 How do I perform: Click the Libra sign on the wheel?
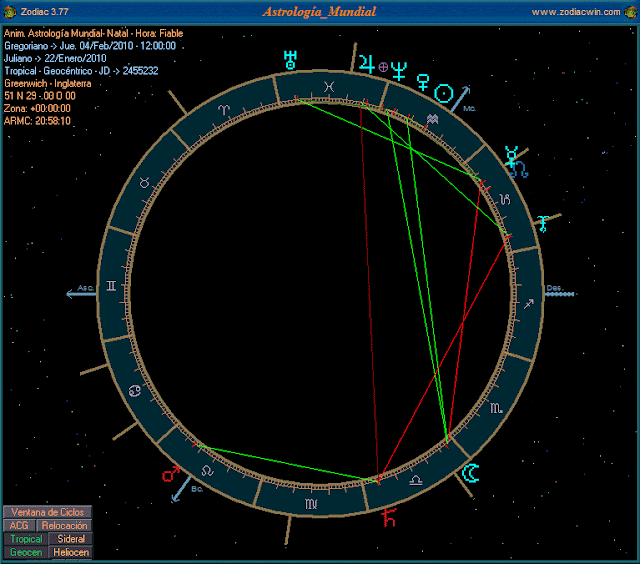click(x=416, y=480)
